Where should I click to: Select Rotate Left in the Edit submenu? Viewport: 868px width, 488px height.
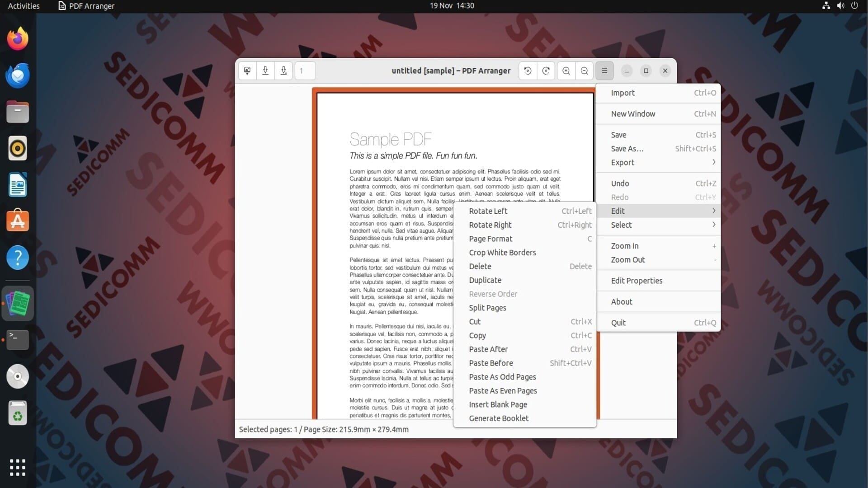pos(525,211)
